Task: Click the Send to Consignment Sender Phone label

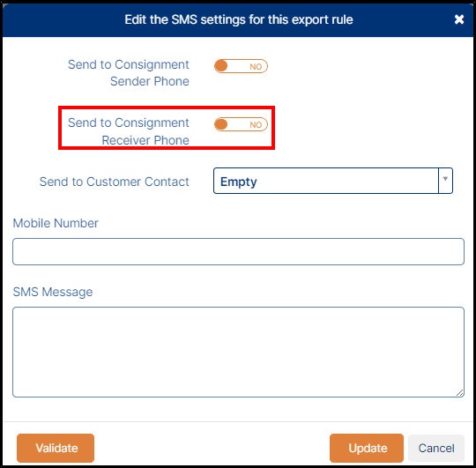Action: (x=129, y=73)
